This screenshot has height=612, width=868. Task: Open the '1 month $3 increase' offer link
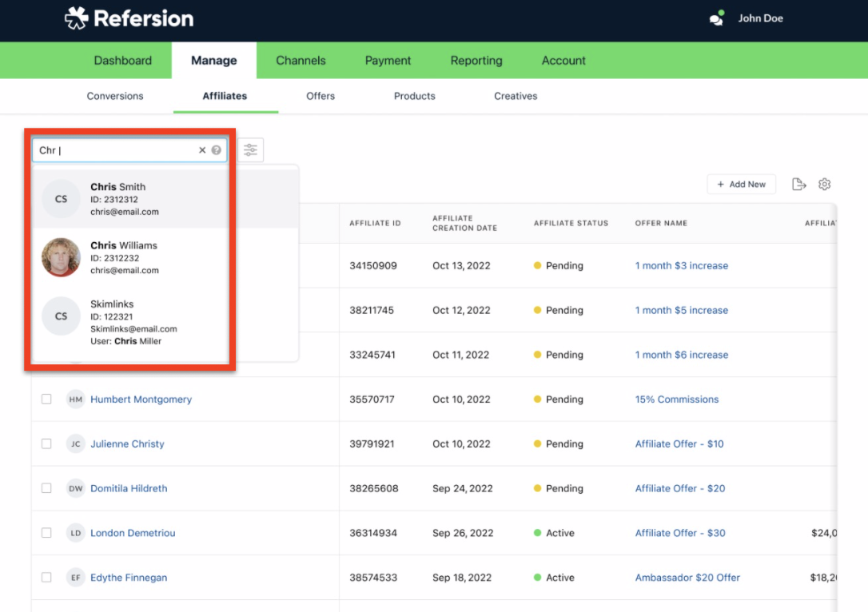point(681,265)
